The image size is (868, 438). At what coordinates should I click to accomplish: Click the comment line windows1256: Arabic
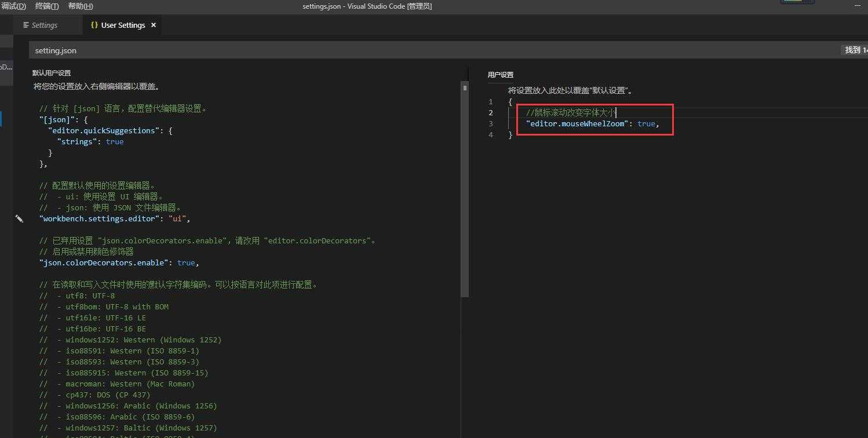128,406
